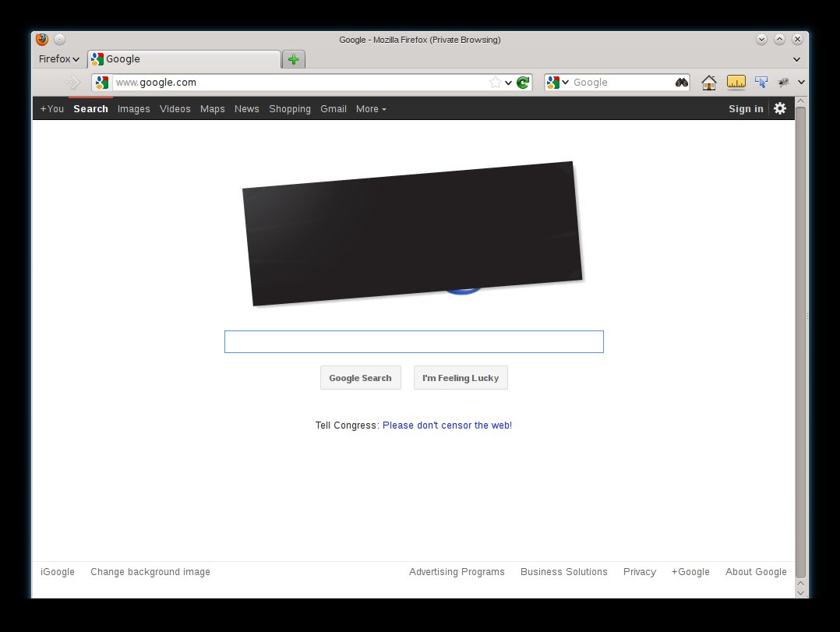The image size is (840, 632).
Task: Open a new tab with green plus
Action: coord(293,59)
